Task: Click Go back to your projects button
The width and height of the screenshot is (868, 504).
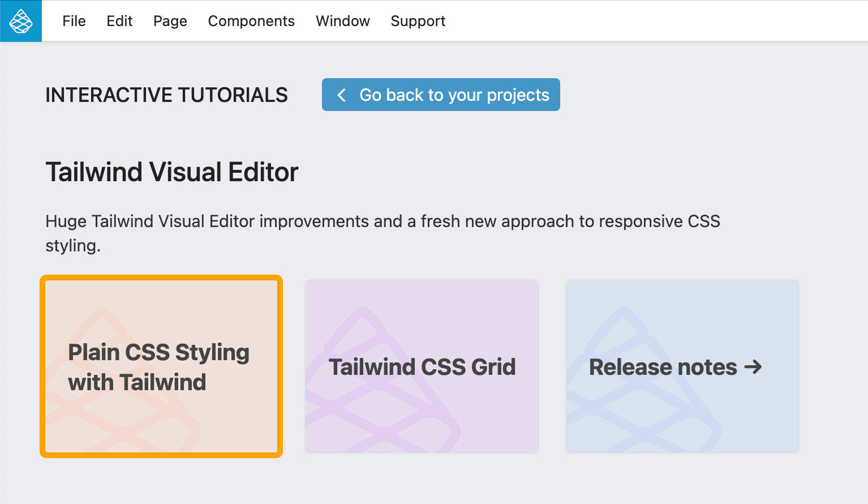Action: click(x=441, y=95)
